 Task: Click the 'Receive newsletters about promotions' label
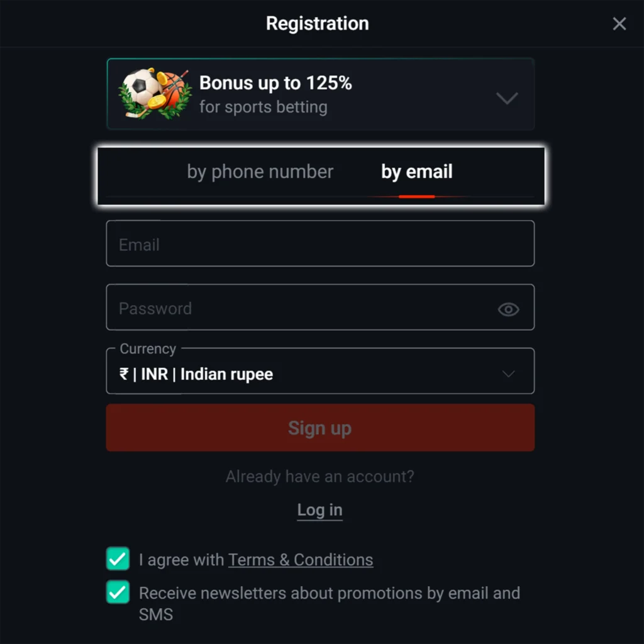tap(329, 593)
